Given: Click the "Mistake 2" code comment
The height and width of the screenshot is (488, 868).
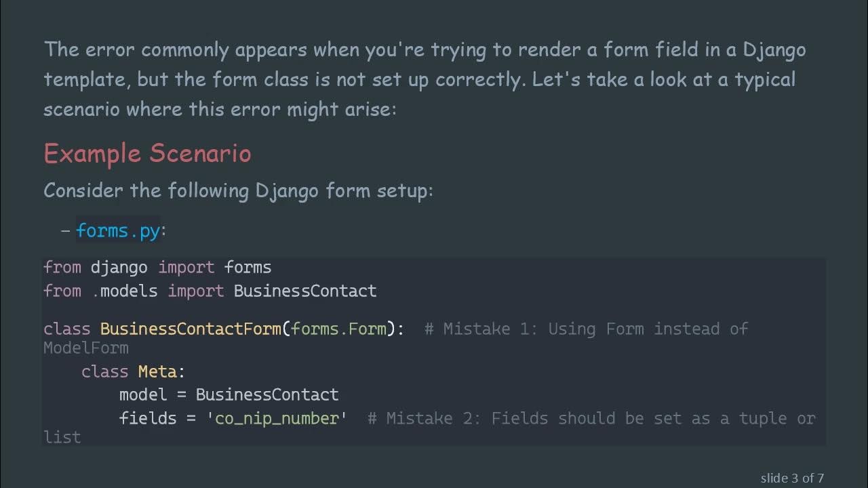Looking at the screenshot, I should tap(591, 418).
